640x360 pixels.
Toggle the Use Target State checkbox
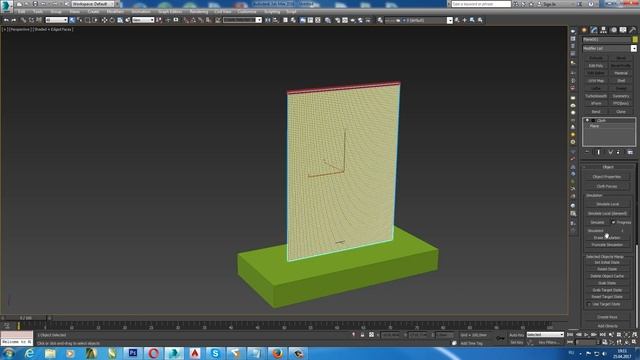tap(589, 304)
